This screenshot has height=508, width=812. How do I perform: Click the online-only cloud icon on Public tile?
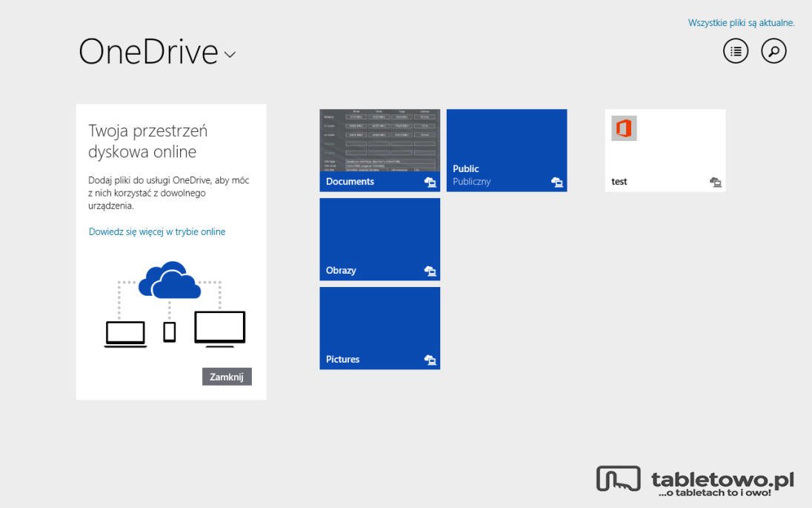point(557,182)
